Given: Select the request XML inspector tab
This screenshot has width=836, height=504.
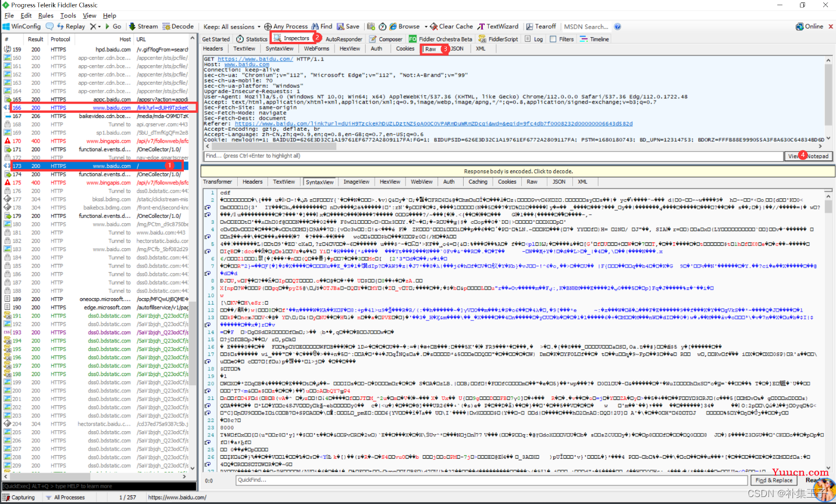Looking at the screenshot, I should pyautogui.click(x=481, y=49).
